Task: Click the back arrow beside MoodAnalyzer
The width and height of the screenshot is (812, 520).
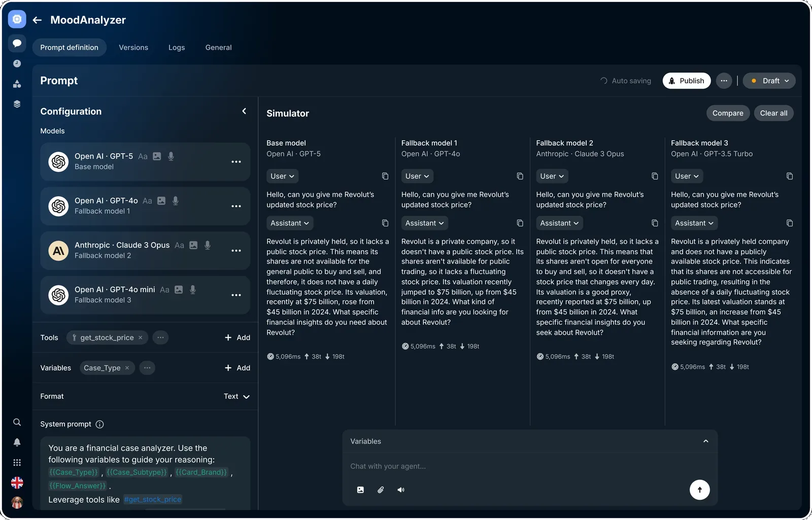Action: (37, 20)
